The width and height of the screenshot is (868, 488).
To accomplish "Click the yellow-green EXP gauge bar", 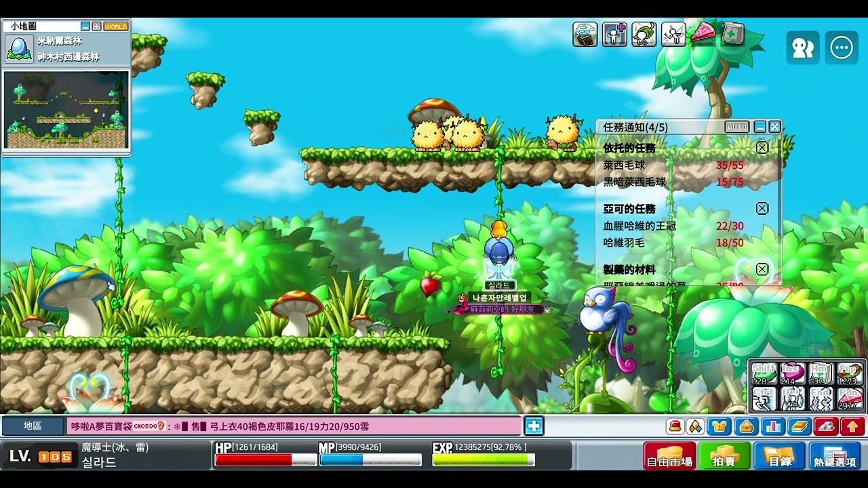I will click(484, 460).
